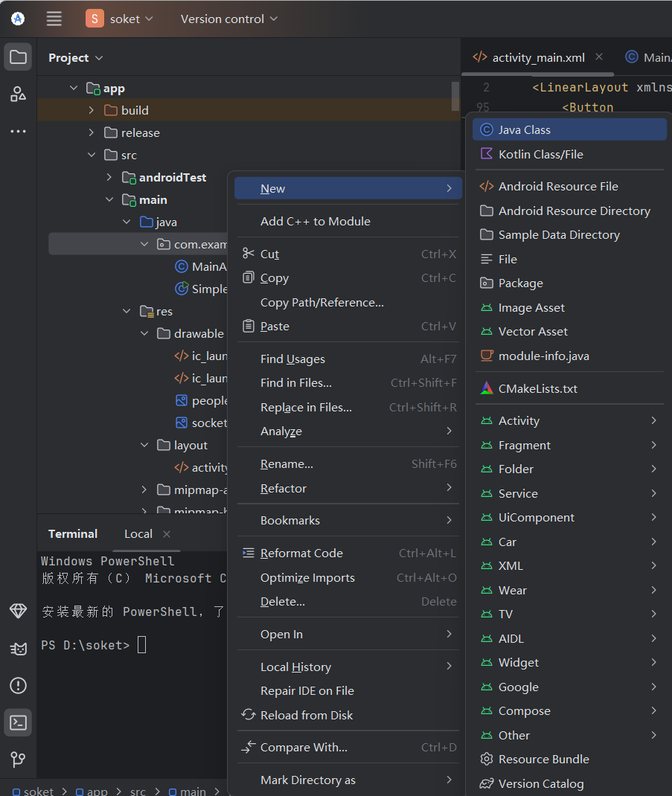
Task: Select Vector Asset menu item
Action: pos(569,332)
